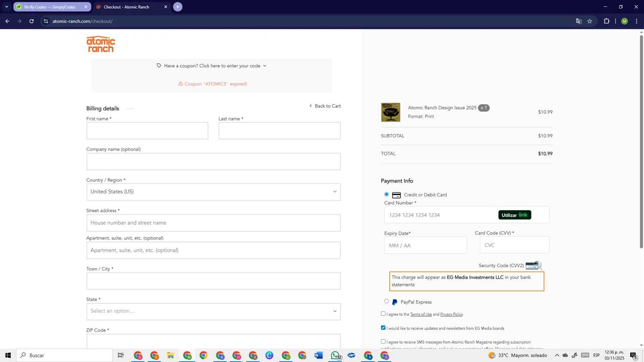Click the browser address bar URL
644x362 pixels.
click(82, 21)
